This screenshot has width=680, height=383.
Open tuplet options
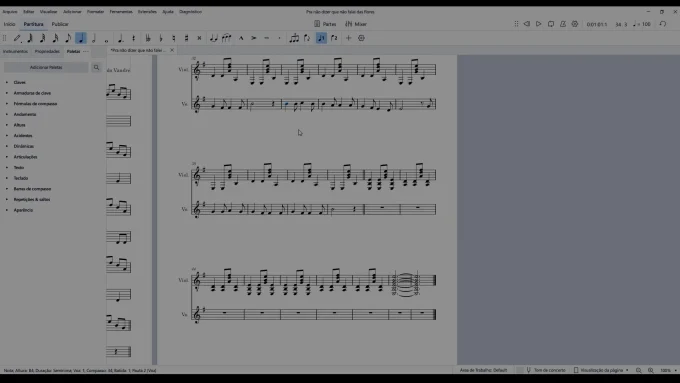[294, 38]
